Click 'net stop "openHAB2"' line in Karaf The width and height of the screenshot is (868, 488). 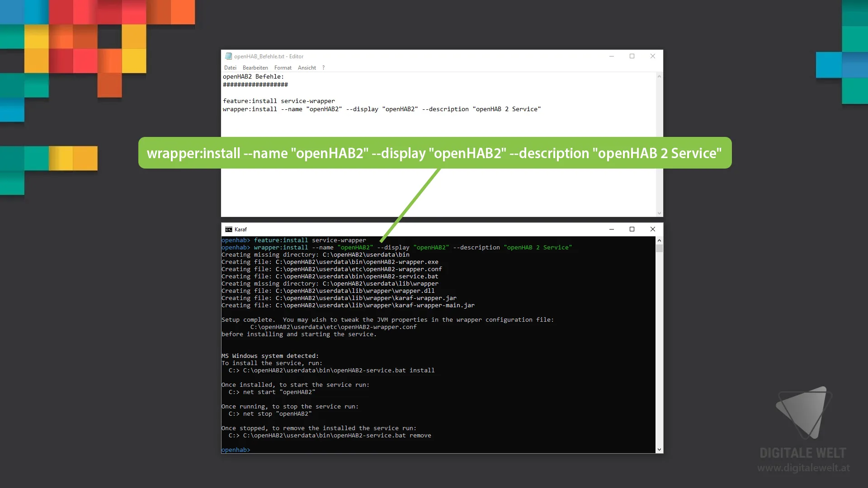point(270,414)
